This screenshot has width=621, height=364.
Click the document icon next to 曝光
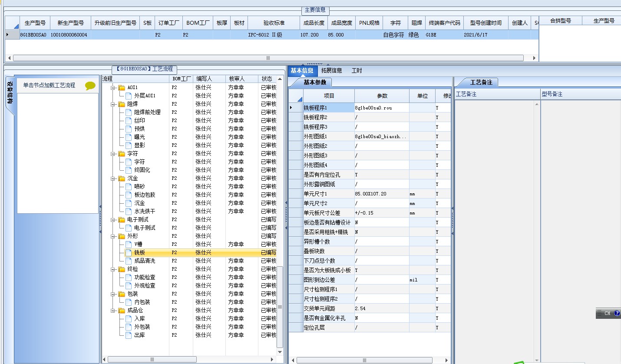(129, 137)
